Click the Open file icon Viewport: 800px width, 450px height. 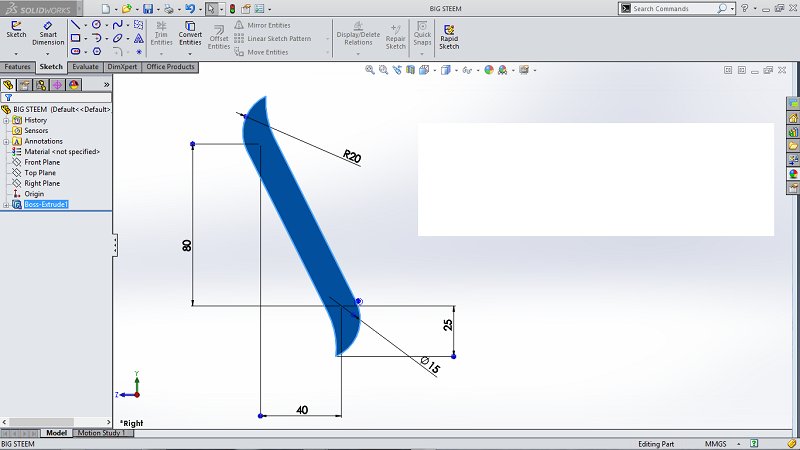tap(126, 9)
